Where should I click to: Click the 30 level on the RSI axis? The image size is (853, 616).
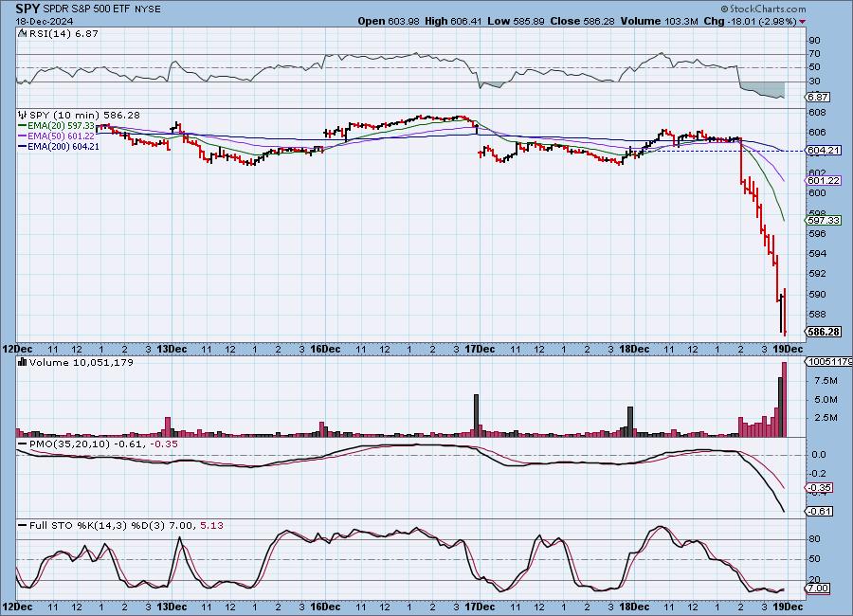pos(814,82)
